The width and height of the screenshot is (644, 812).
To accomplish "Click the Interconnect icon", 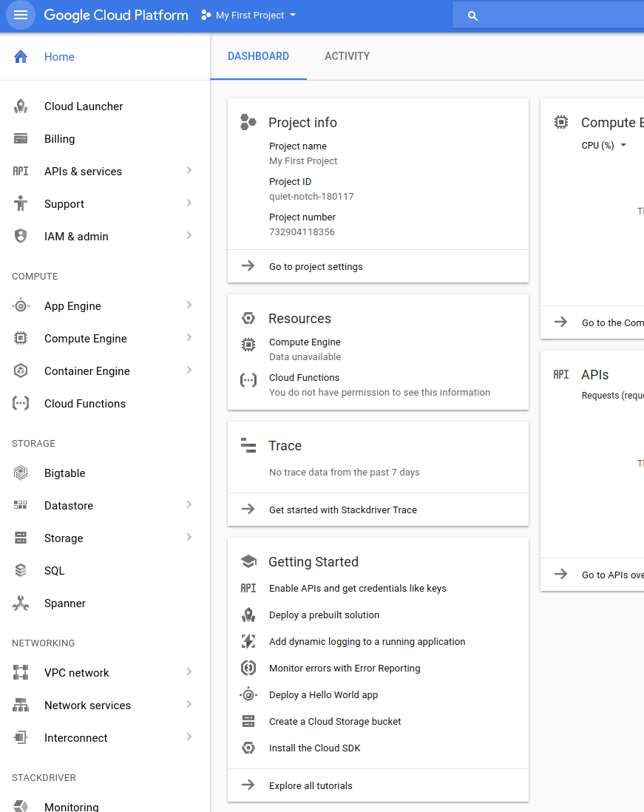I will (21, 737).
